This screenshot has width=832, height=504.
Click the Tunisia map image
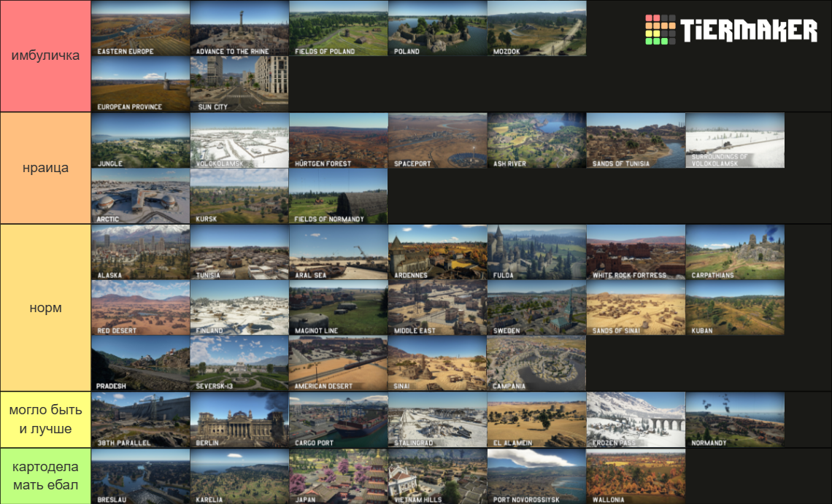(x=239, y=252)
